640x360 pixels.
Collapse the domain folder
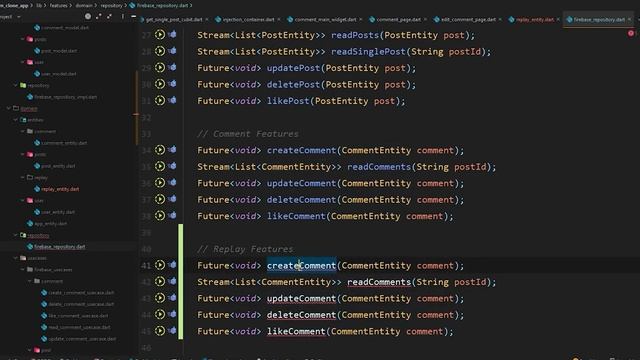coord(9,108)
